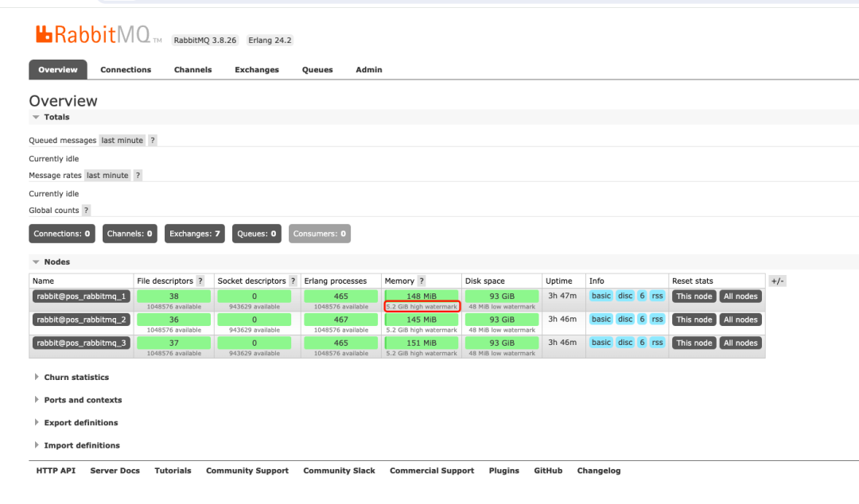
Task: Click the 151 MiB memory bar
Action: tap(422, 343)
